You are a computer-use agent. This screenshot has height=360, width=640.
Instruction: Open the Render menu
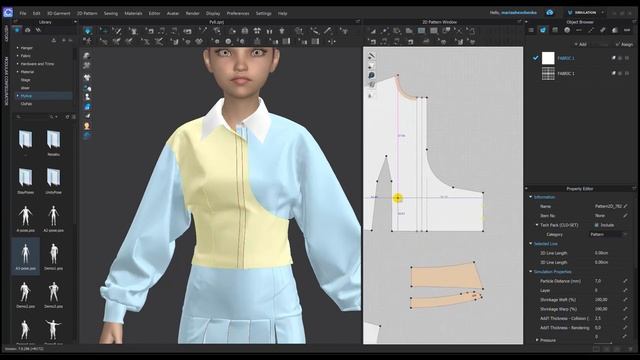click(x=192, y=13)
